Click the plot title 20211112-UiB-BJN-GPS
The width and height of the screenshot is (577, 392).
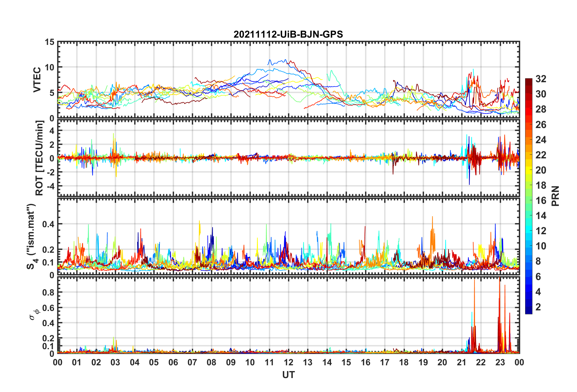tap(288, 34)
